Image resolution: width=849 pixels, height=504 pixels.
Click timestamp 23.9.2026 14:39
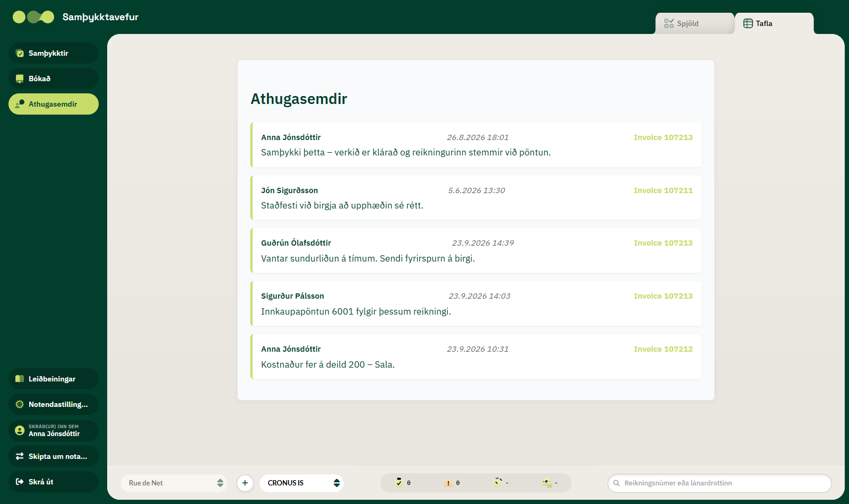[x=483, y=243]
